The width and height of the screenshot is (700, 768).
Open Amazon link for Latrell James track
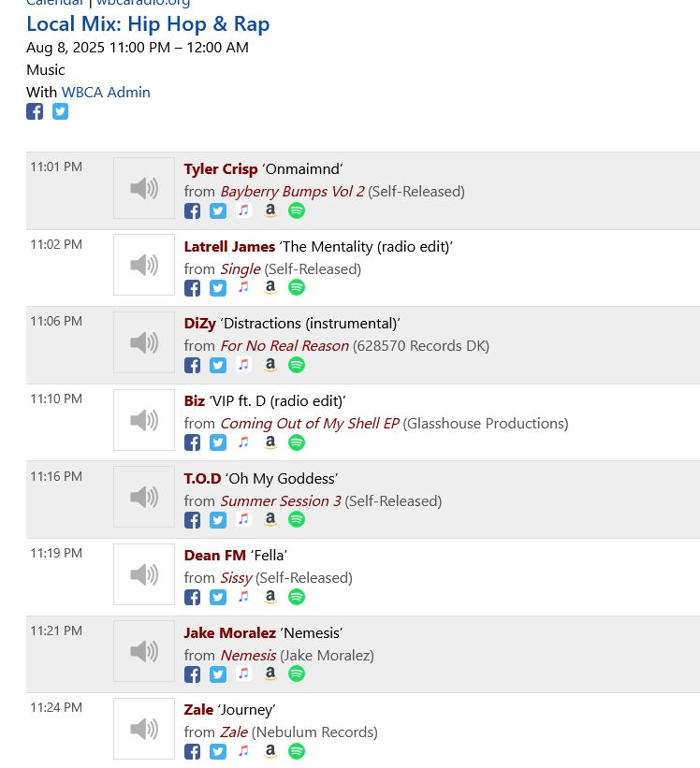pos(270,287)
